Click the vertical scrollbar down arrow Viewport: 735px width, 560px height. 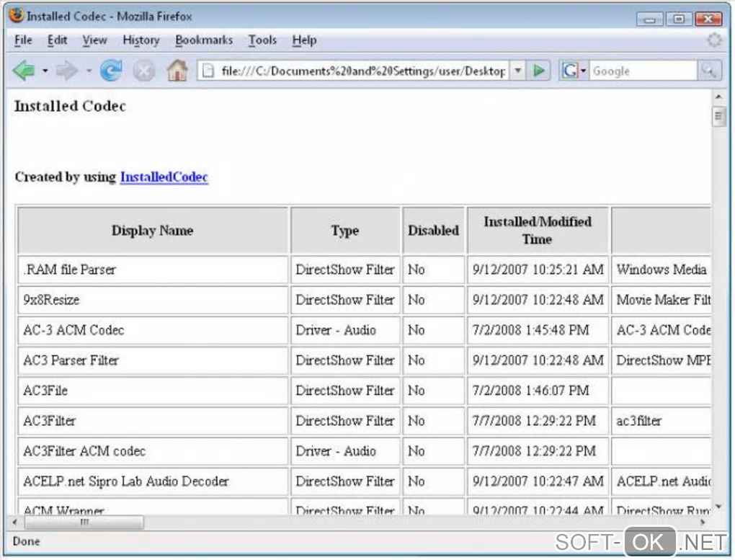pyautogui.click(x=718, y=507)
